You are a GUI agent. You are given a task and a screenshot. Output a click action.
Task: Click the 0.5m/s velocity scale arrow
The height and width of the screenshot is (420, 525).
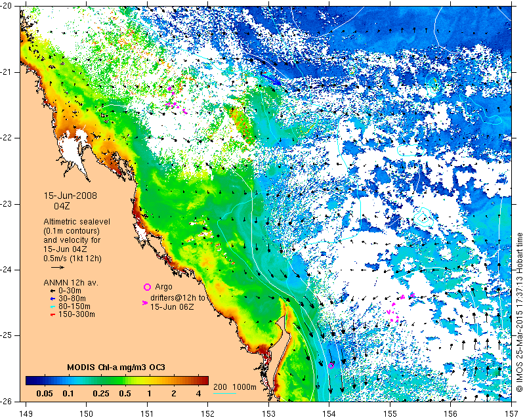(58, 267)
